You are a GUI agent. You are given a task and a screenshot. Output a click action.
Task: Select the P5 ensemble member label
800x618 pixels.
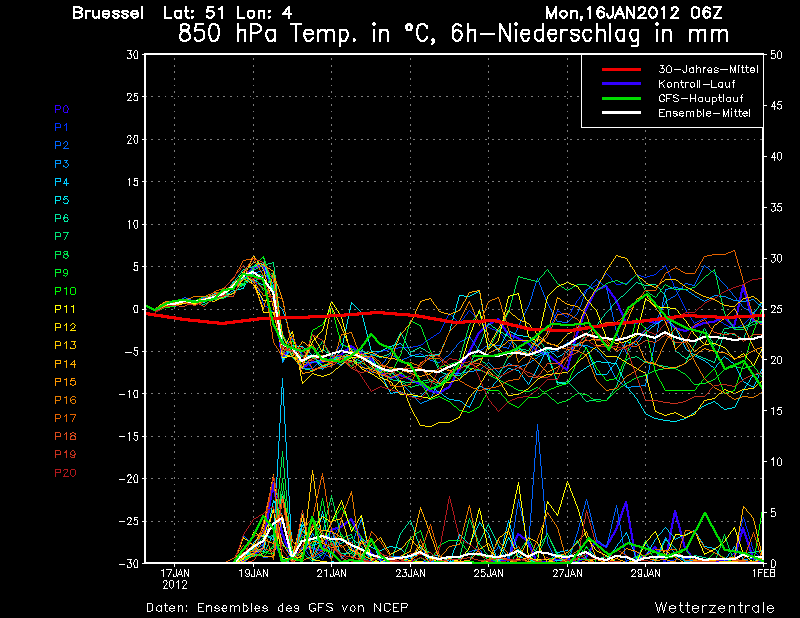pyautogui.click(x=62, y=200)
